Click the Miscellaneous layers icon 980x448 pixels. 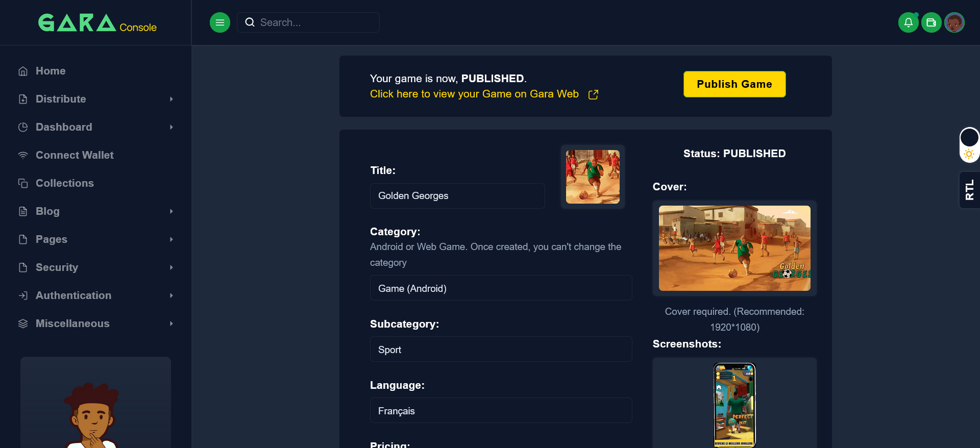coord(23,323)
